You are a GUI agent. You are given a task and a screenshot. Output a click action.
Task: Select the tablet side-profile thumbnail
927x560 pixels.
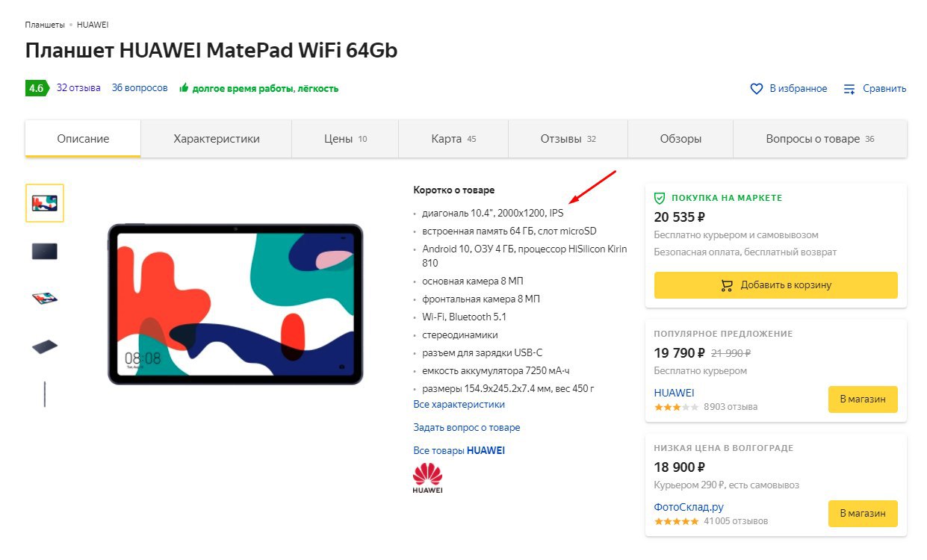coord(45,393)
